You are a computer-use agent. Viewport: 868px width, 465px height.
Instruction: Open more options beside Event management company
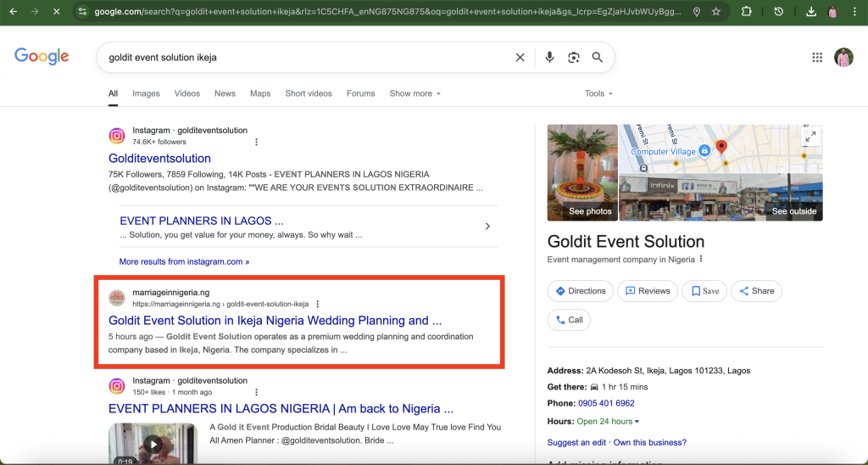click(x=701, y=259)
